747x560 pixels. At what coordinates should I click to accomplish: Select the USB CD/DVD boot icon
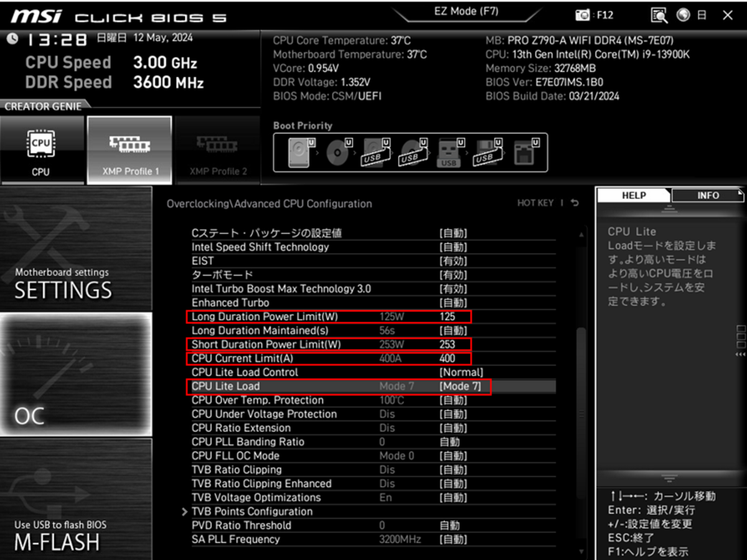(413, 153)
